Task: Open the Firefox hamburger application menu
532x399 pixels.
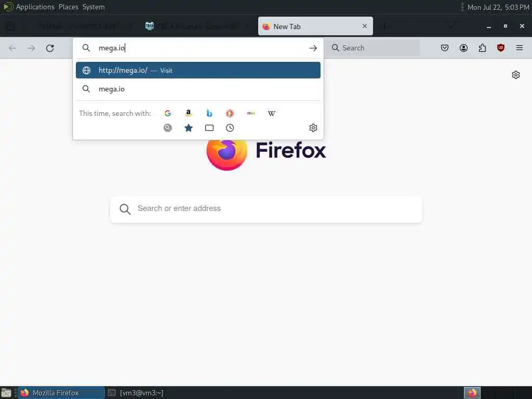Action: 520,48
